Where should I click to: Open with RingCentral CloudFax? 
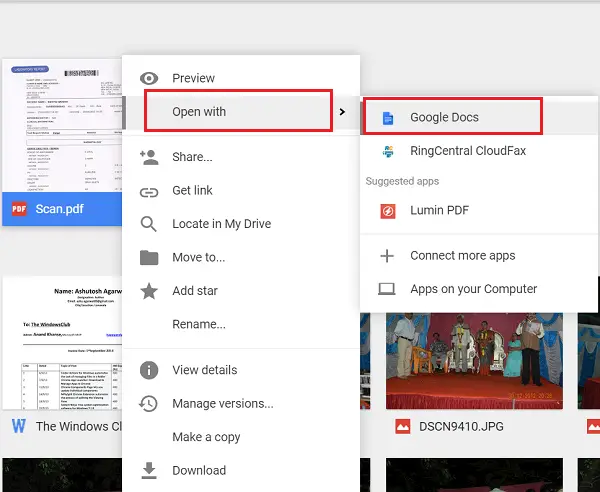tap(479, 151)
